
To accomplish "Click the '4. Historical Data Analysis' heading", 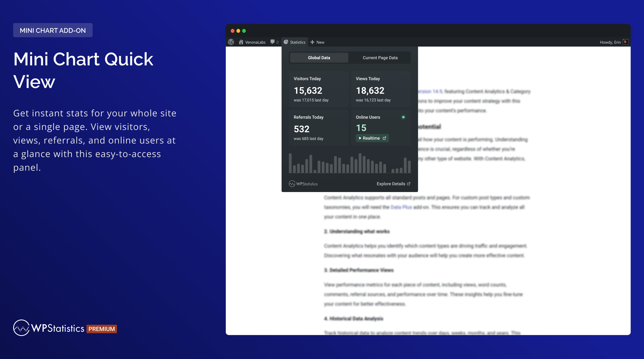I will [x=353, y=318].
